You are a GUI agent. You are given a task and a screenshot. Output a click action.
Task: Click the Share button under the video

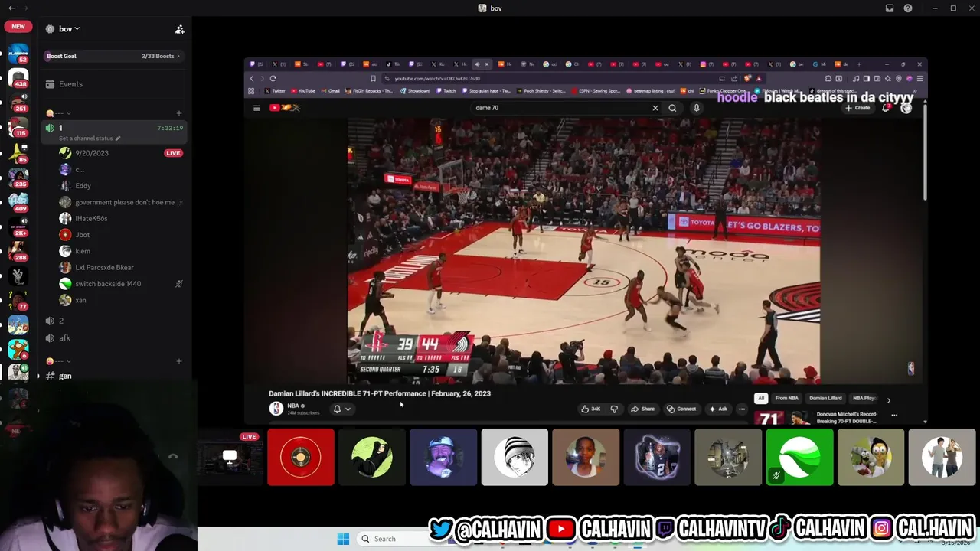pos(642,409)
